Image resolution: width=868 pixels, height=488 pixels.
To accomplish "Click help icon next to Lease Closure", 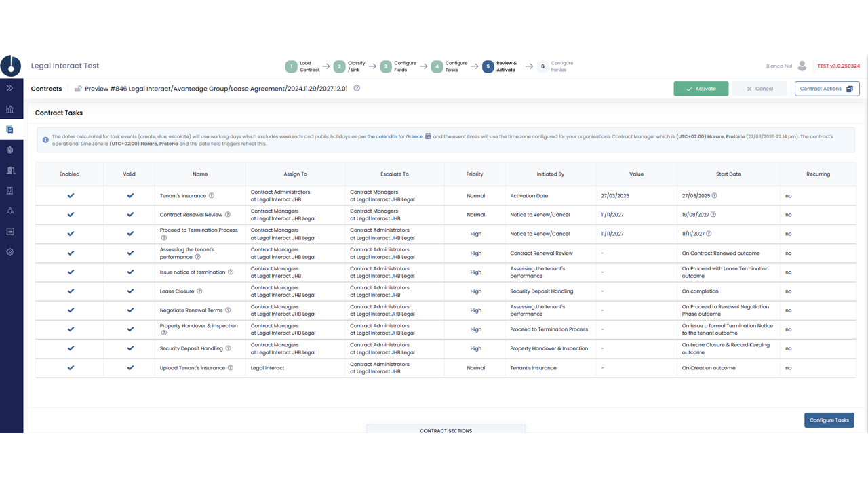I will pyautogui.click(x=199, y=291).
